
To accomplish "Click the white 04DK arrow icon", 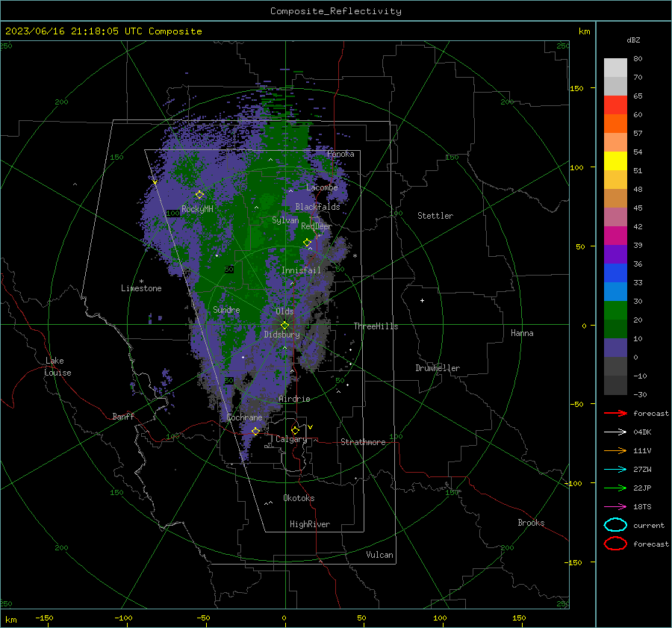I will (x=615, y=432).
